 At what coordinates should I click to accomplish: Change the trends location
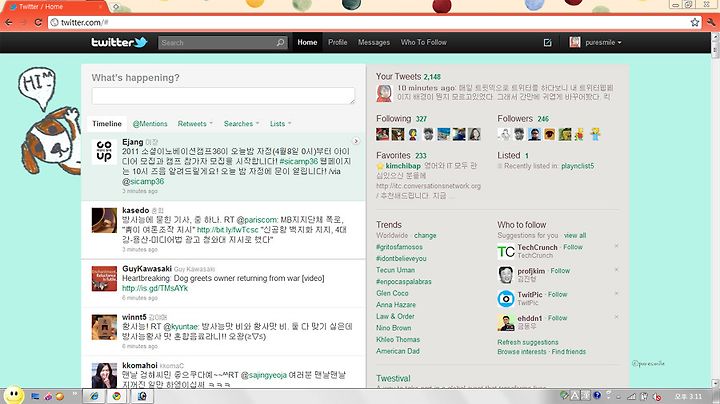(425, 236)
